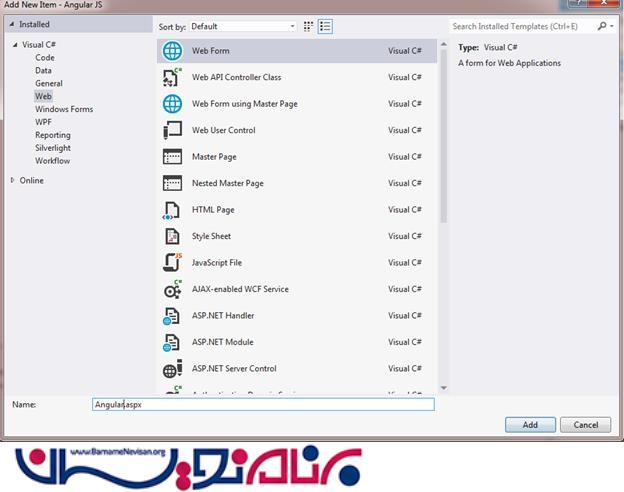Collapse the Installed section

click(11, 24)
